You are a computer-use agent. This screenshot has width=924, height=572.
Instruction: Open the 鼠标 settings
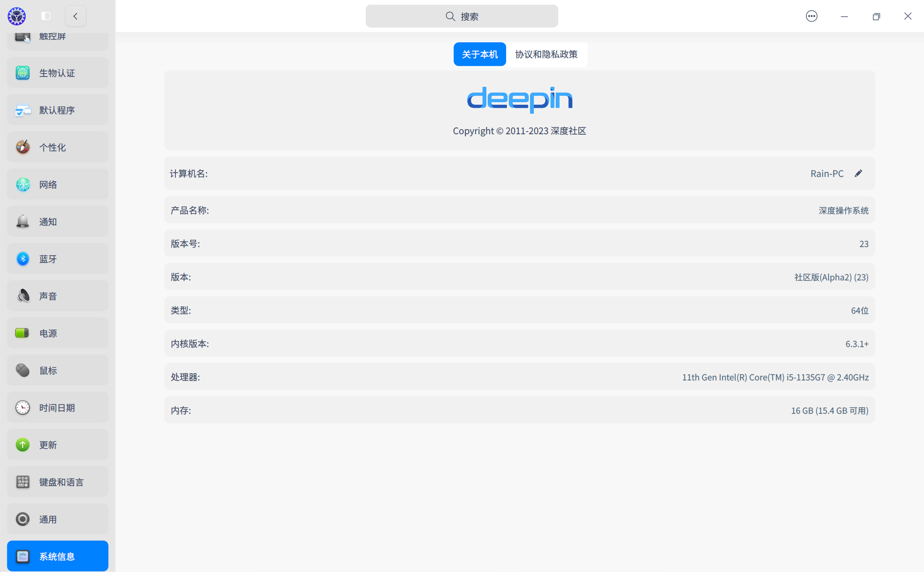(57, 371)
